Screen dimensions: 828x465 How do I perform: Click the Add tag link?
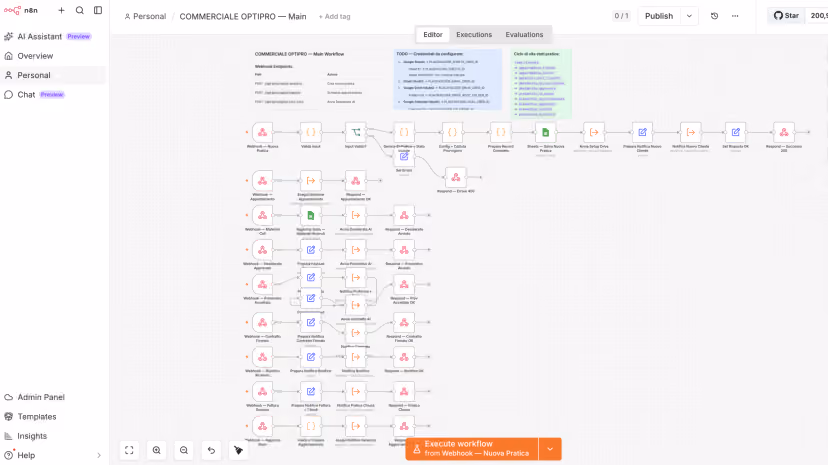pos(334,16)
